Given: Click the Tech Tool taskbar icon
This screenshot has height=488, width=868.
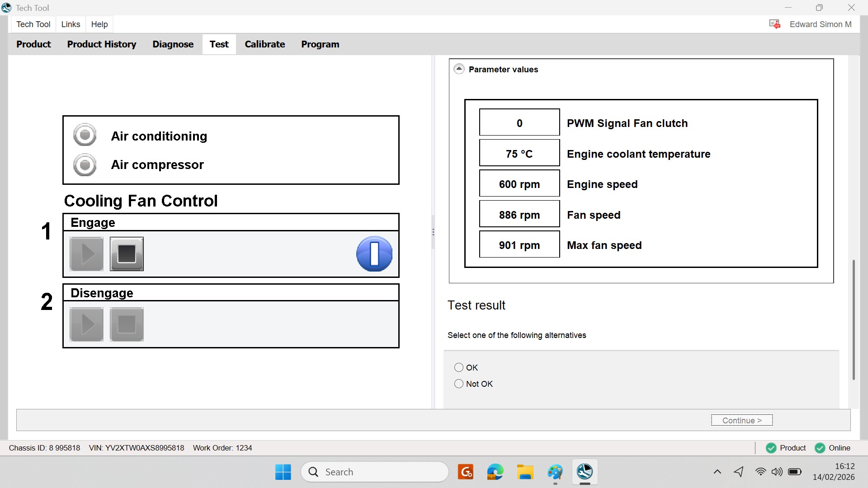Looking at the screenshot, I should pos(585,472).
